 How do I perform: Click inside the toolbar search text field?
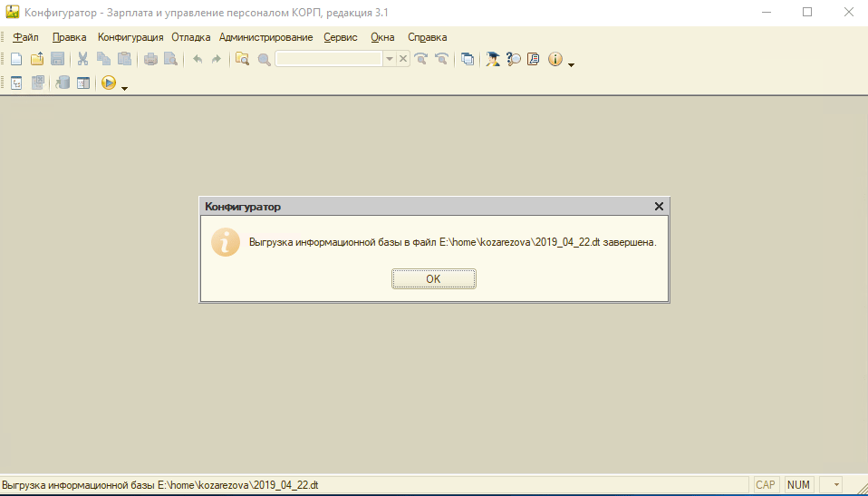329,59
